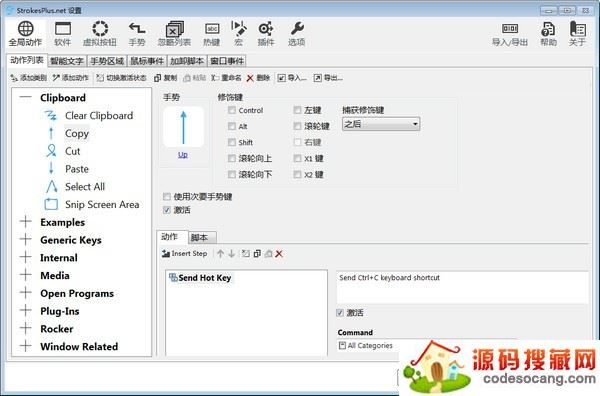Screen dimensions: 600x396
Task: Click 重命名 rename toolbar button
Action: tap(226, 78)
